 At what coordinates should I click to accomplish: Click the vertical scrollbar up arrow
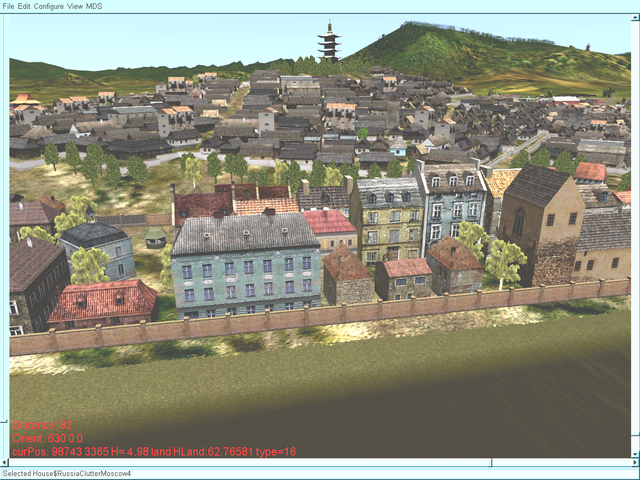click(635, 17)
